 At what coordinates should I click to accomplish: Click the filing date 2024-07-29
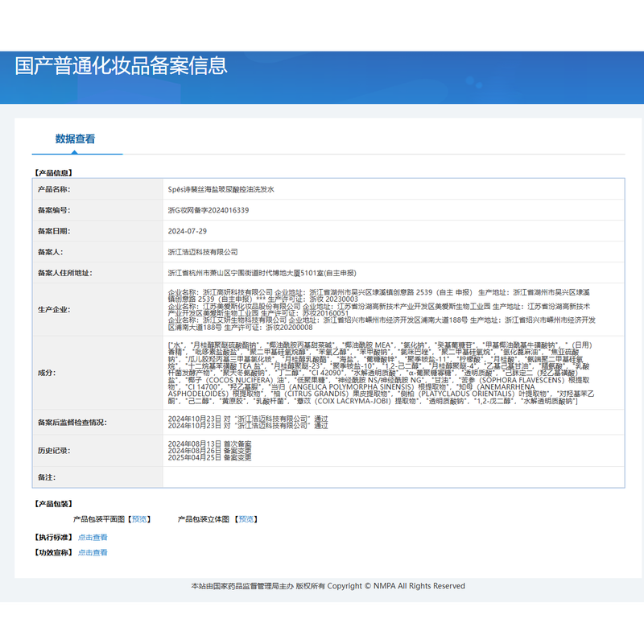[x=188, y=231]
